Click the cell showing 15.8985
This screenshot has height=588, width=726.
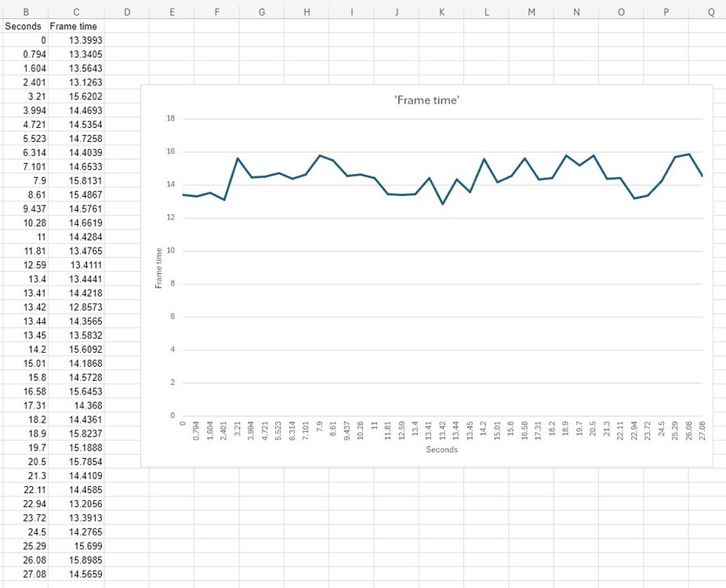pyautogui.click(x=75, y=561)
